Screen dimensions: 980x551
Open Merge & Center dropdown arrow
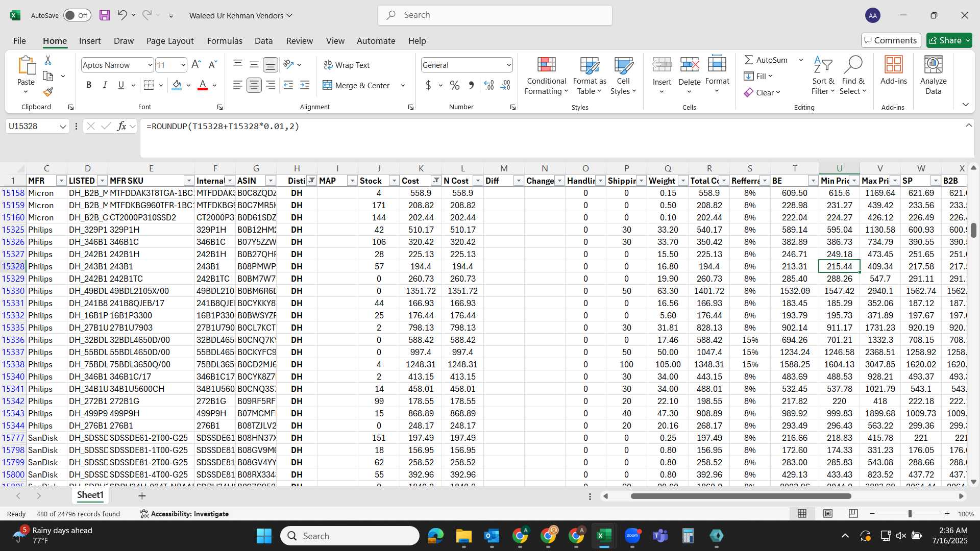403,85
